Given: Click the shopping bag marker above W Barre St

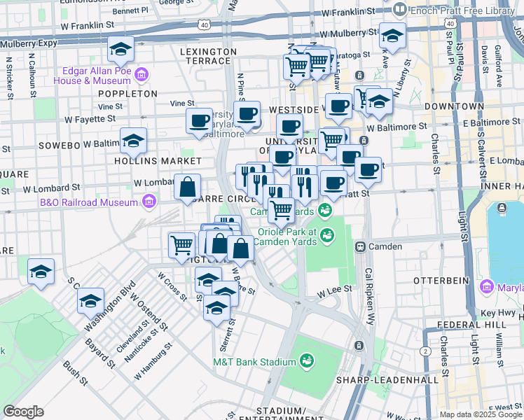Looking at the screenshot, I should [240, 250].
